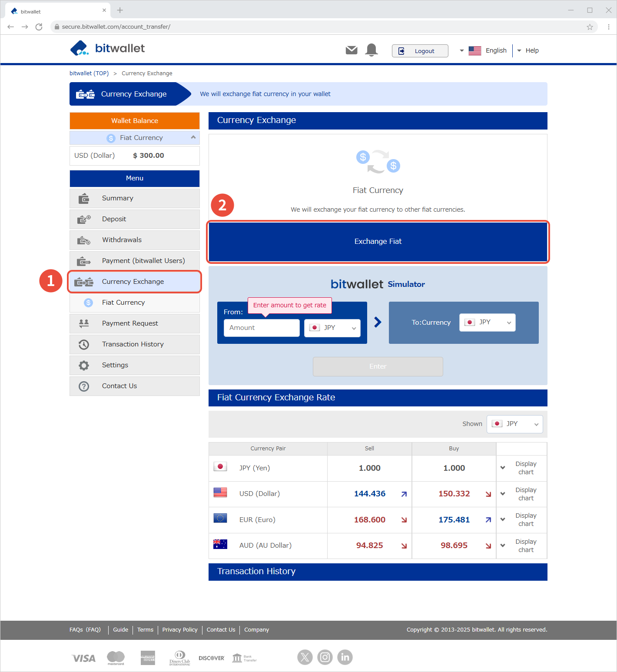Open Deposit in the menu
This screenshot has height=672, width=617.
pos(135,219)
